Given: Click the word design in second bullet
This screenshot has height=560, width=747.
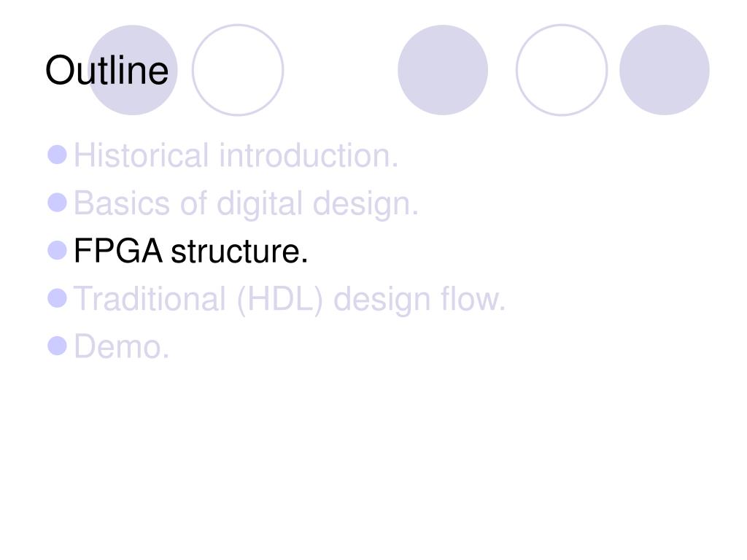Looking at the screenshot, I should pos(365,205).
